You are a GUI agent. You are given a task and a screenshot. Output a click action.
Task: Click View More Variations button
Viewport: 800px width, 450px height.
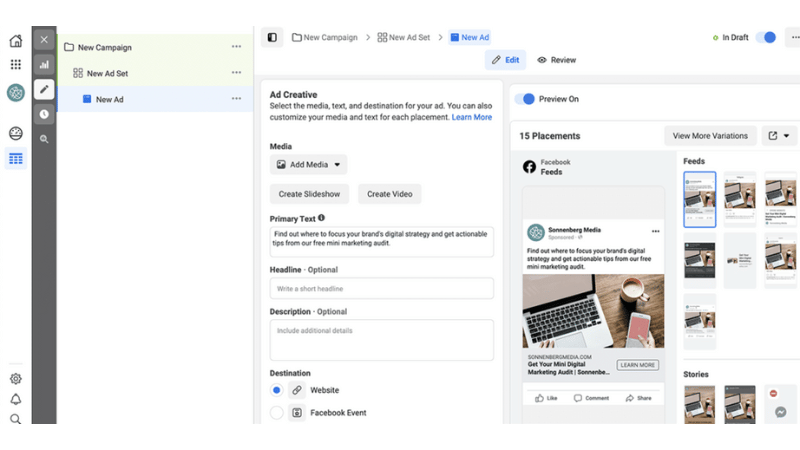tap(710, 136)
